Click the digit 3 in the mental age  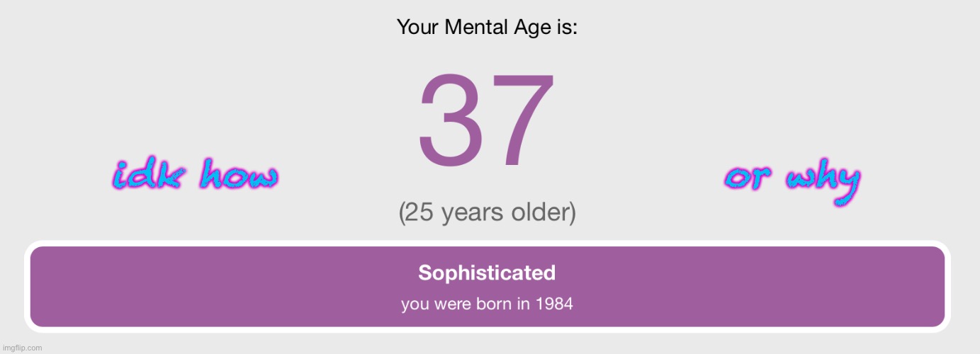450,119
